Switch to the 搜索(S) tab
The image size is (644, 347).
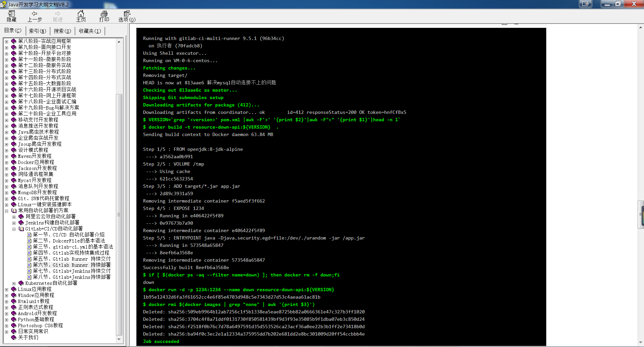click(62, 31)
